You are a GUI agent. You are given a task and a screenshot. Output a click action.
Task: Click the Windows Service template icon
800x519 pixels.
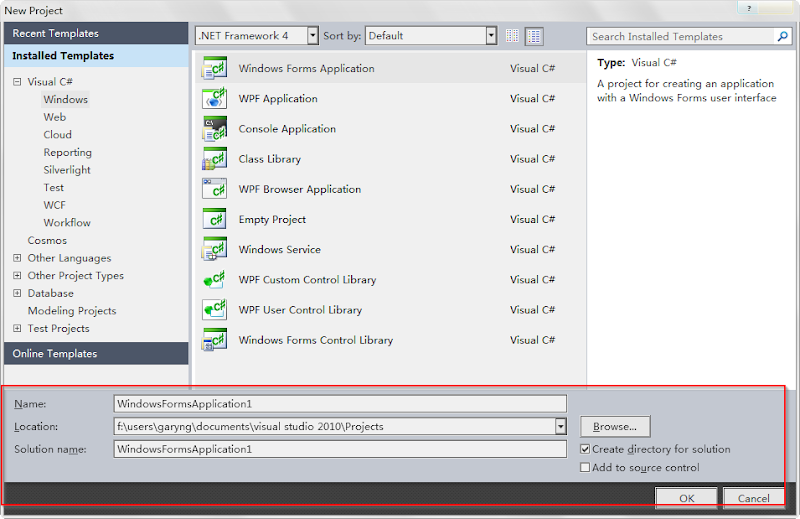(x=214, y=250)
